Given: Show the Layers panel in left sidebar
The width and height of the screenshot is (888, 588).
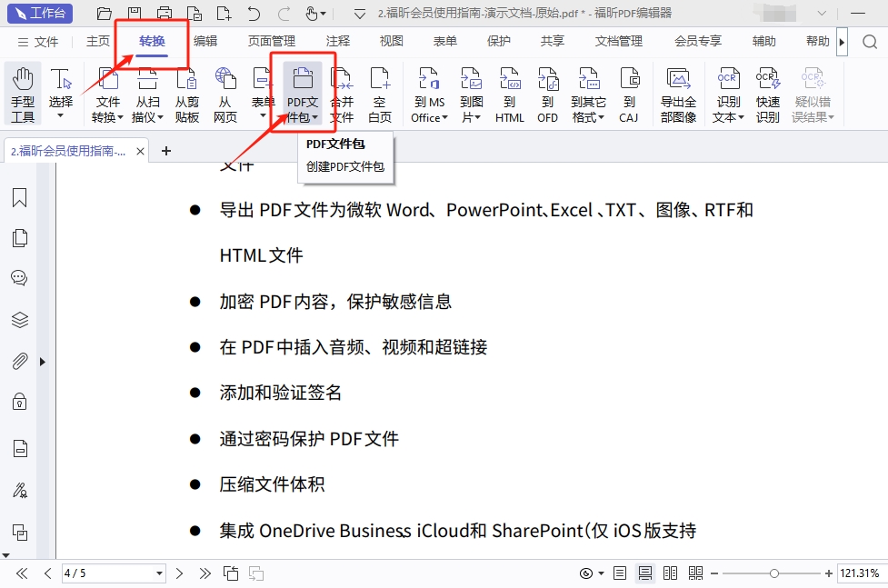Looking at the screenshot, I should 19,319.
